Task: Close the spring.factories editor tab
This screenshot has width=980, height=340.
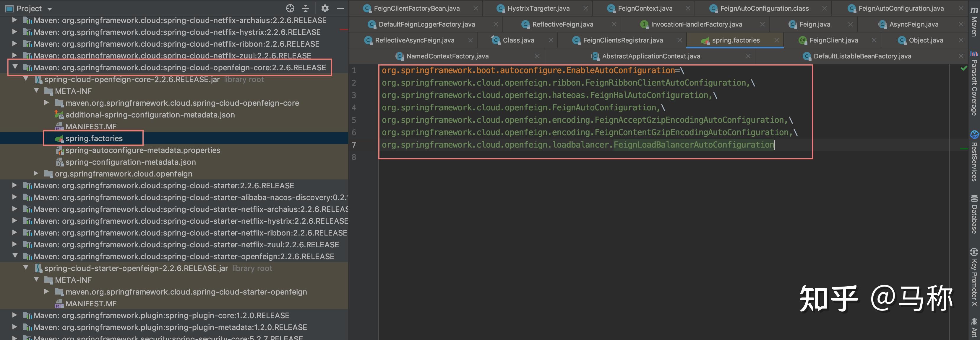Action: click(776, 40)
